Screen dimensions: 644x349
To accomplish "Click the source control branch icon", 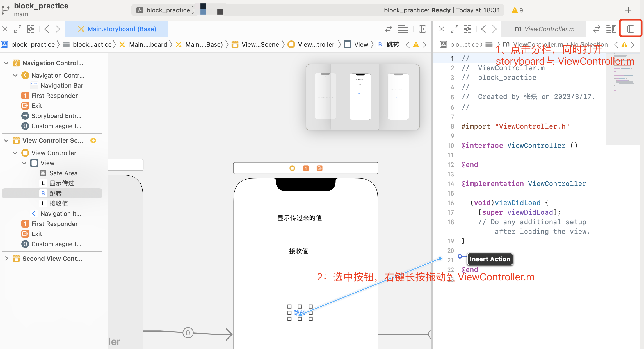I will tap(5, 10).
